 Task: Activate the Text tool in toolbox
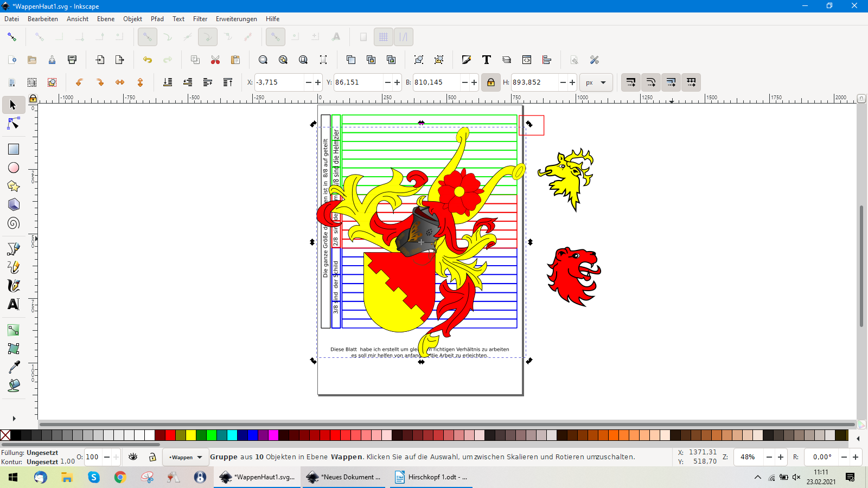(x=14, y=305)
